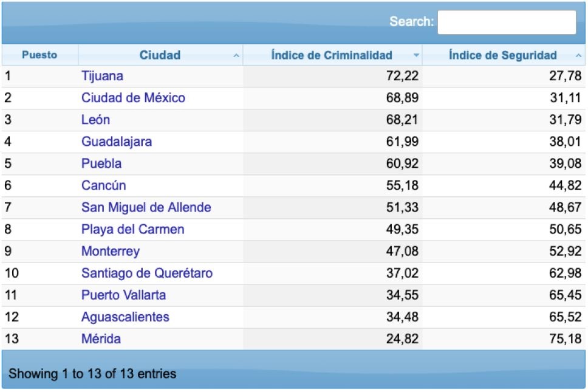
Task: Select the Aguascalientes link
Action: [x=125, y=317]
